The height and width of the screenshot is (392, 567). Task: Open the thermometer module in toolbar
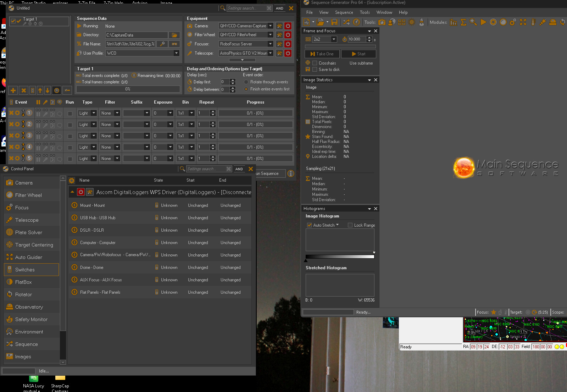click(533, 22)
